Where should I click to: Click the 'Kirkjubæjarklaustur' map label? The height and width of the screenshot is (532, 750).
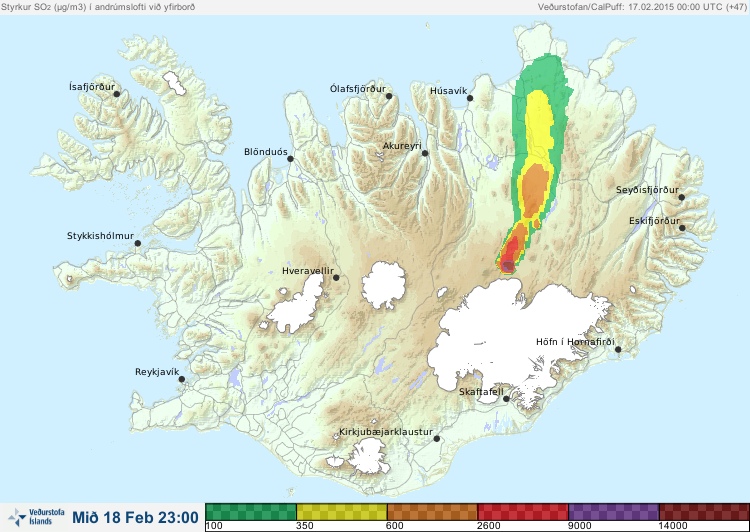point(386,432)
